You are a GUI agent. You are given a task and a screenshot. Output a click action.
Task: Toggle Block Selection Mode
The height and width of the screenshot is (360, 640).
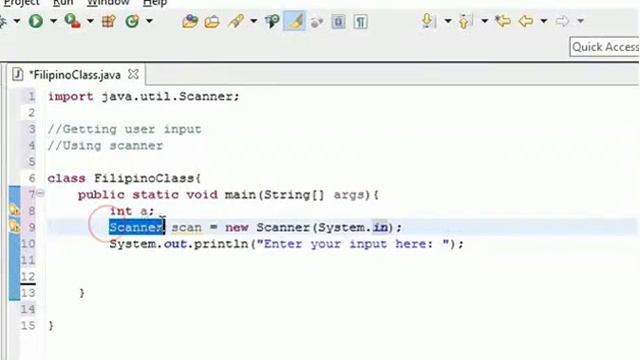(x=338, y=21)
